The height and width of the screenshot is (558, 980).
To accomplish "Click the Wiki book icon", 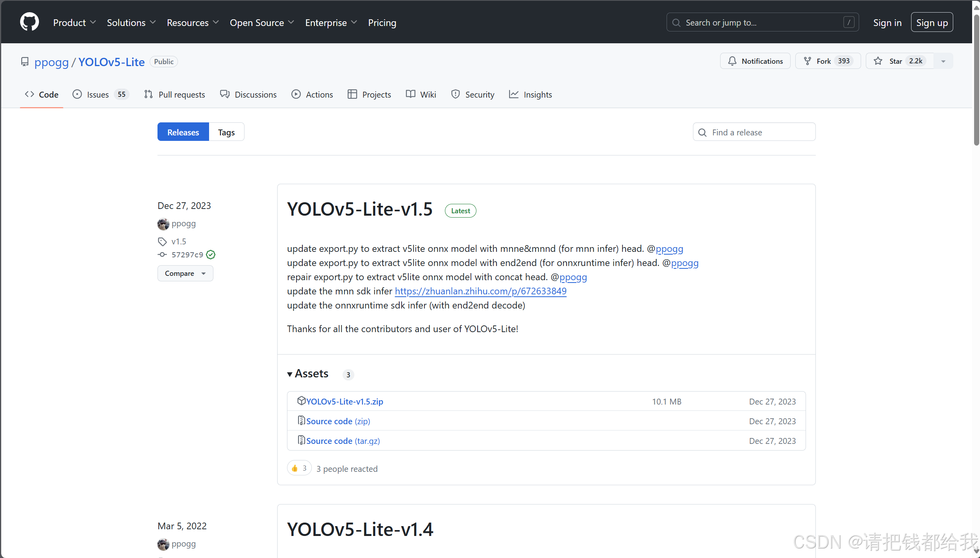I will (x=411, y=94).
